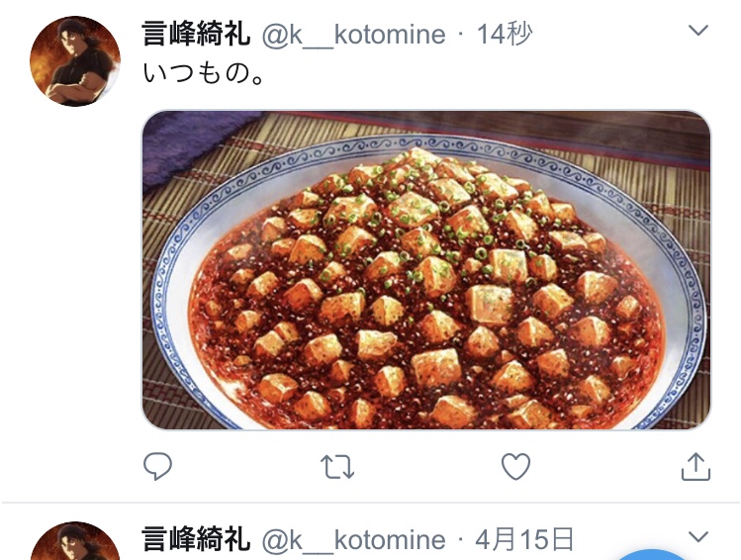
Task: Share the mapo tofu tweet via share icon
Action: (x=695, y=466)
